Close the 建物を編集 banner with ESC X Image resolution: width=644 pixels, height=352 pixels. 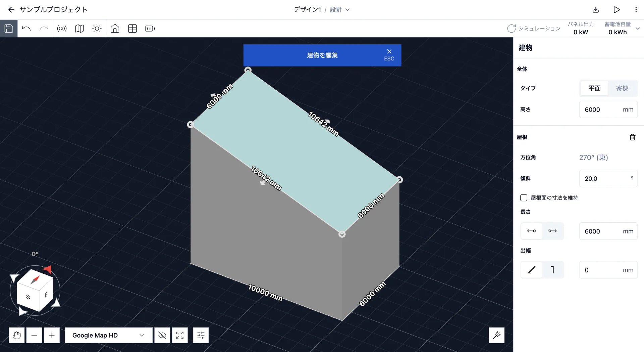coord(389,55)
